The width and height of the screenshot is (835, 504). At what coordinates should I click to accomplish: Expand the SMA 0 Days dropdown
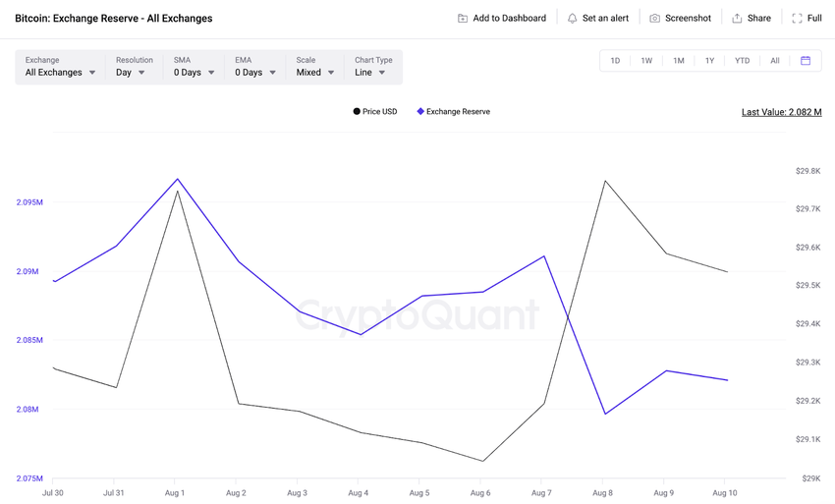coord(194,67)
